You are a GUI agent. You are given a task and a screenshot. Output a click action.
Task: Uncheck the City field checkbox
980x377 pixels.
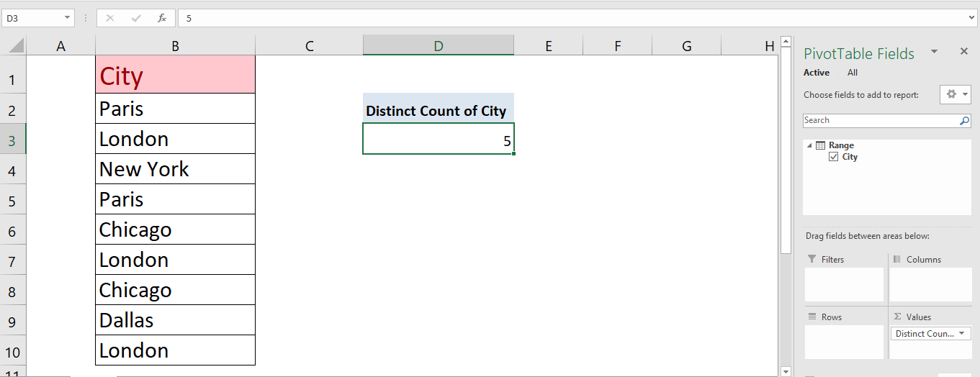(834, 157)
